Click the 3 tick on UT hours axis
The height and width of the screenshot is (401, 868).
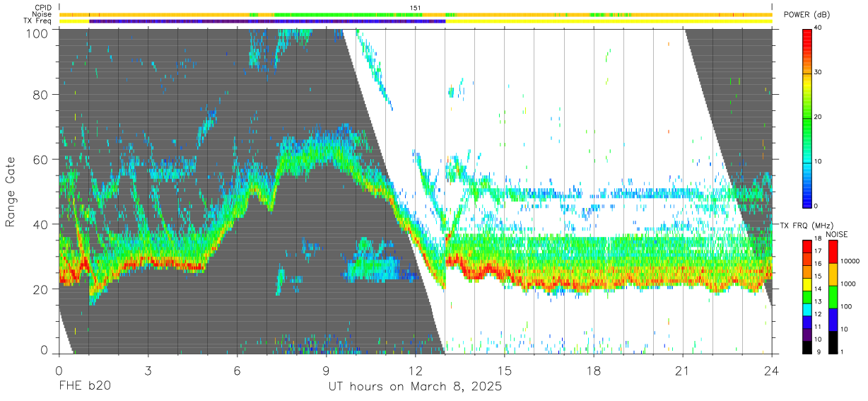pos(148,370)
